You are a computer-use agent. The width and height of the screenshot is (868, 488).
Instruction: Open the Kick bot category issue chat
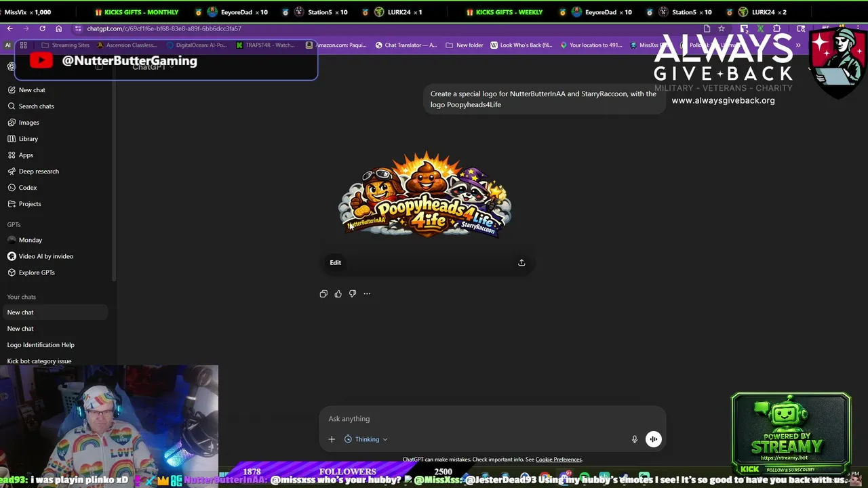click(39, 361)
